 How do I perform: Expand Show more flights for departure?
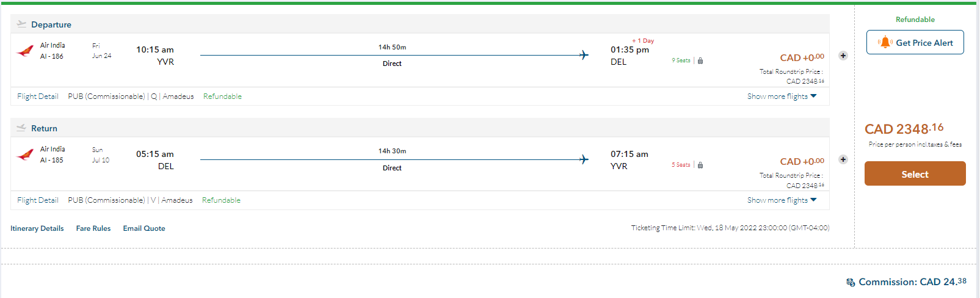point(782,96)
